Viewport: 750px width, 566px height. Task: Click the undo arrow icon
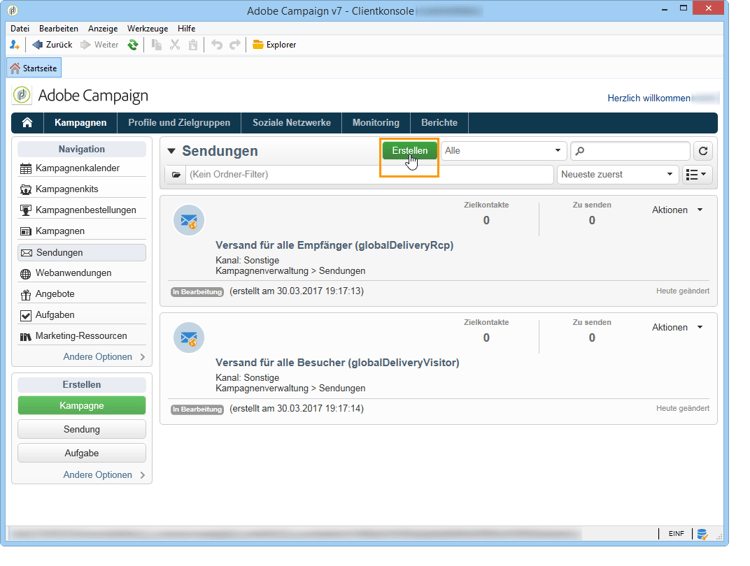pyautogui.click(x=217, y=44)
